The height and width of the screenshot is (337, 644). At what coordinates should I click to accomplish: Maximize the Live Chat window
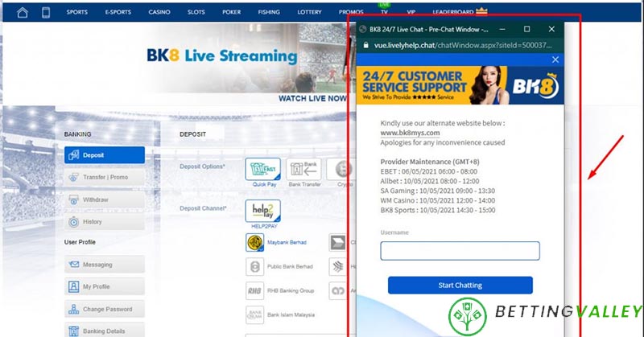[527, 29]
